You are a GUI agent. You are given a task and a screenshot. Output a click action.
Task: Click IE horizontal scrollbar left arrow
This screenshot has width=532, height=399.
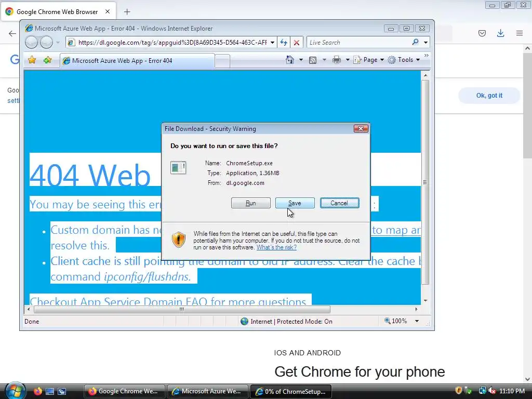coord(29,309)
